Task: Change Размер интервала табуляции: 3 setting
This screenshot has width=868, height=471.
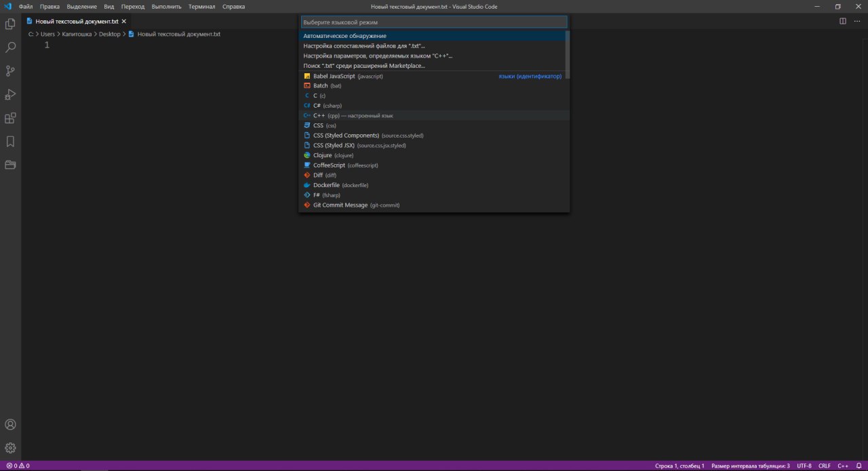Action: point(751,466)
